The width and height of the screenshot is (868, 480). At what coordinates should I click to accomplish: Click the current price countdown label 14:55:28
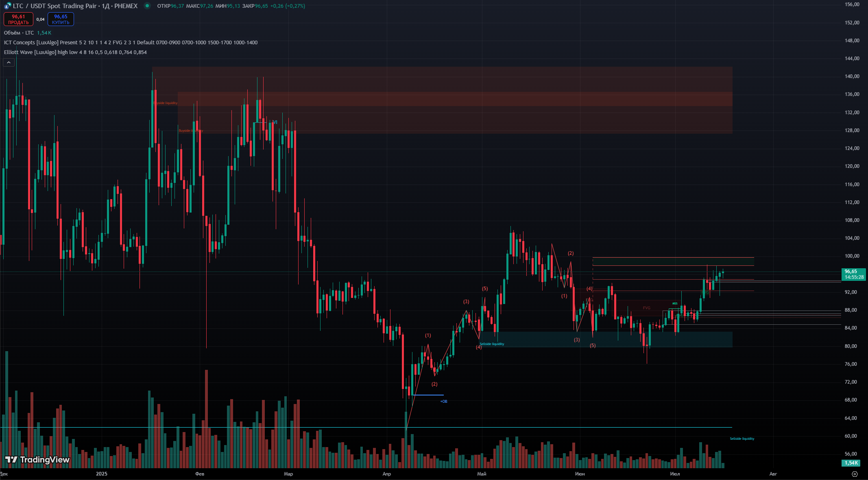coord(854,277)
